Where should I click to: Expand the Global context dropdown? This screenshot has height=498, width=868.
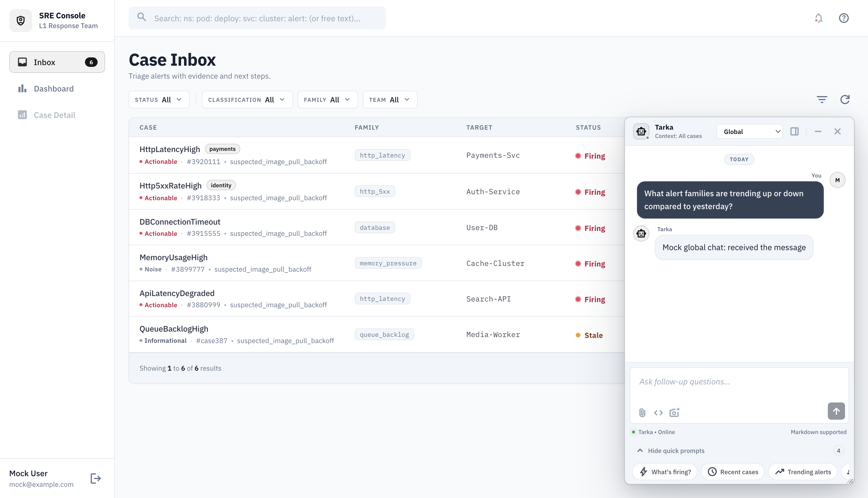pos(749,132)
